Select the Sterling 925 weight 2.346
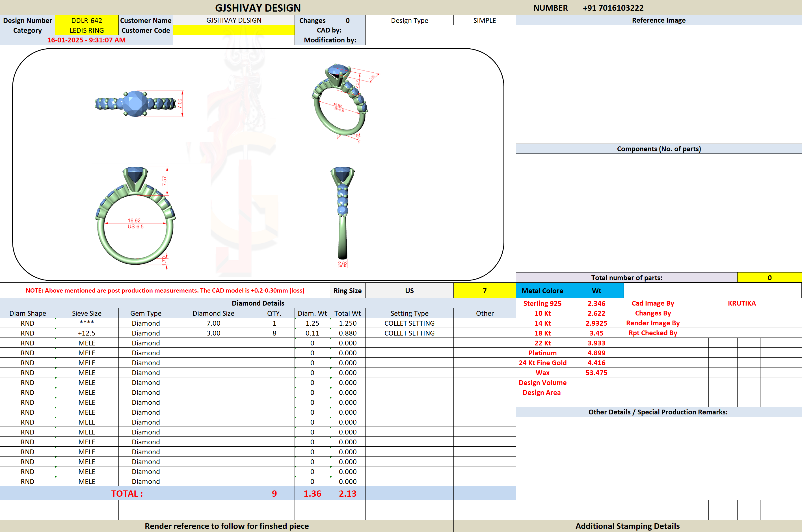Viewport: 802px width, 532px height. point(596,303)
